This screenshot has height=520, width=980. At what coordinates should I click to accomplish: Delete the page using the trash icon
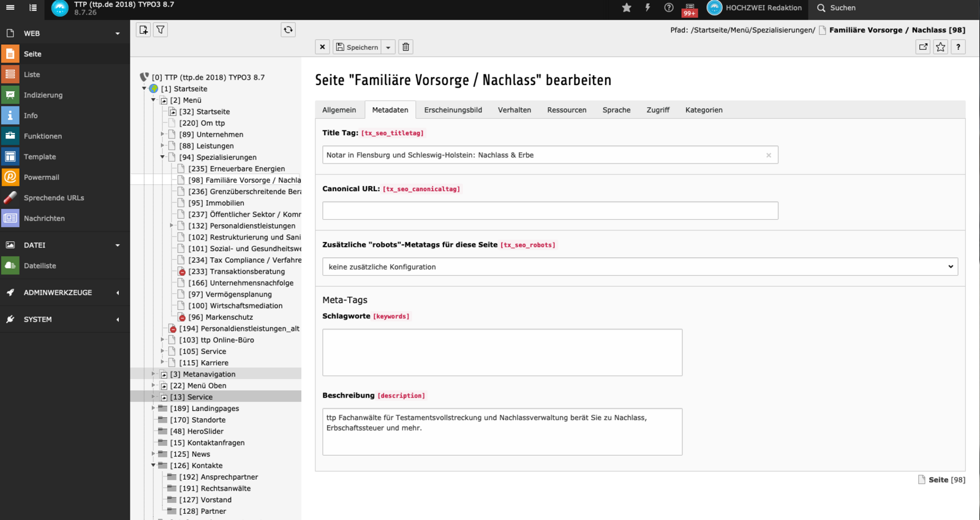405,47
